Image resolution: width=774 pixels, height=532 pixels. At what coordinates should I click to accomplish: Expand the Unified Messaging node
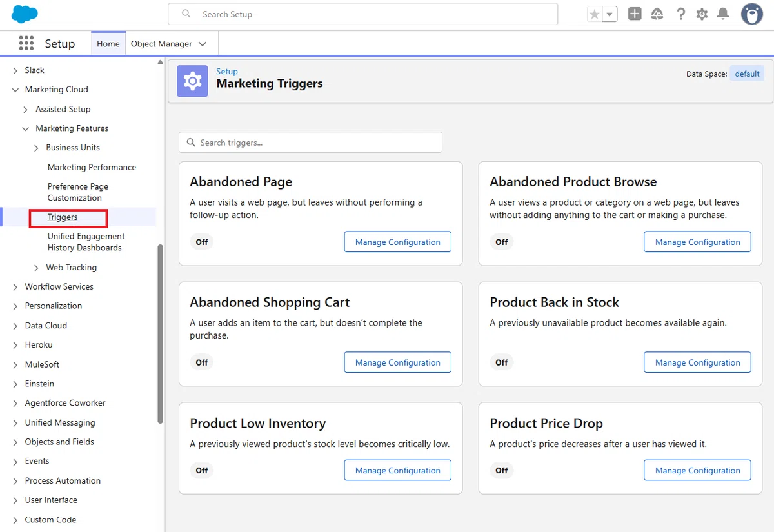click(15, 423)
